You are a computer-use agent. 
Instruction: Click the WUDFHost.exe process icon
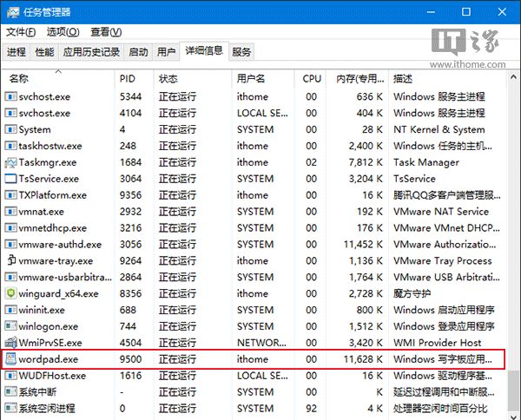click(10, 376)
